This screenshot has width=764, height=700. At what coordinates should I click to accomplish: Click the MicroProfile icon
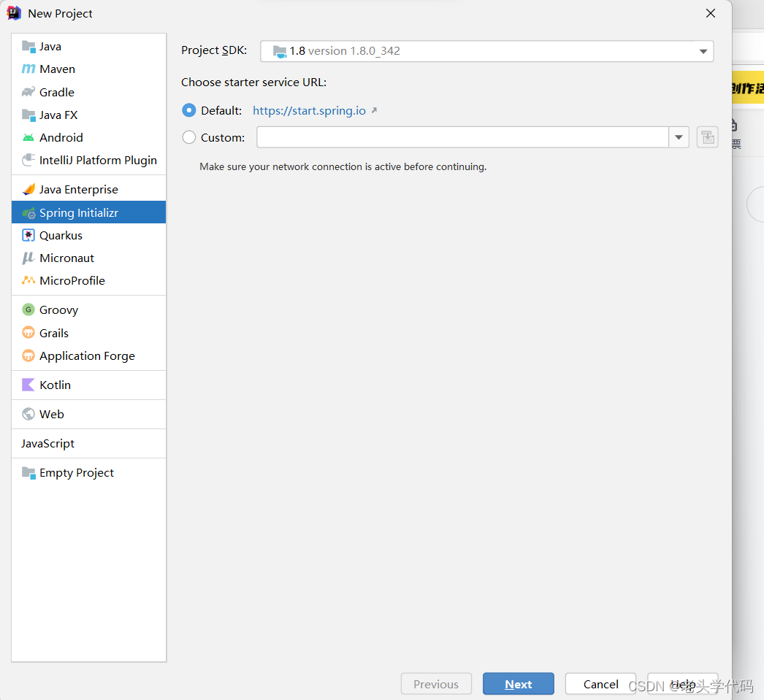28,280
